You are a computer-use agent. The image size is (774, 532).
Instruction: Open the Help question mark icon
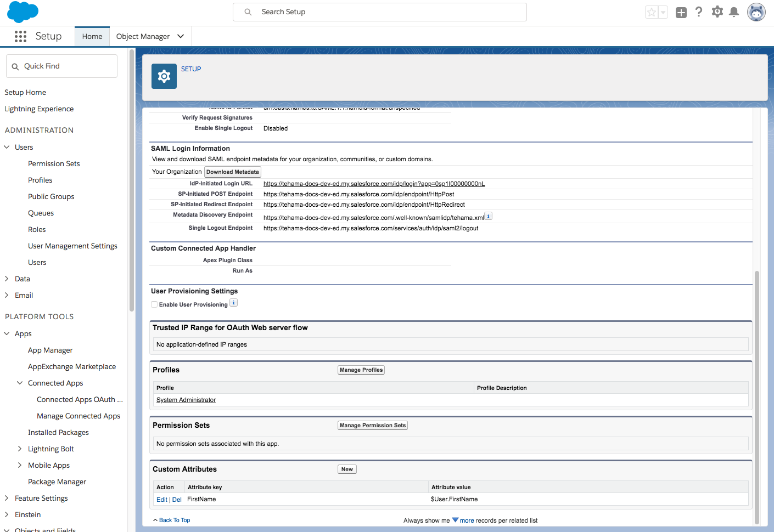click(699, 12)
